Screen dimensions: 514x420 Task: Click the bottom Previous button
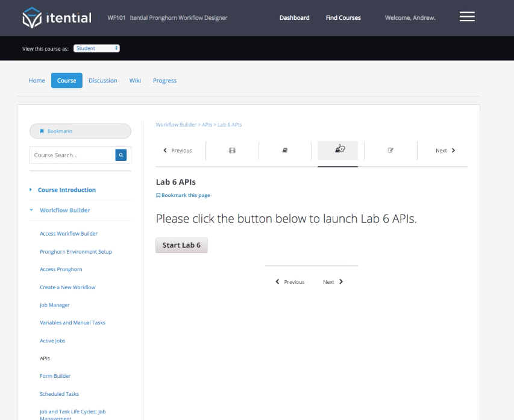(x=290, y=282)
